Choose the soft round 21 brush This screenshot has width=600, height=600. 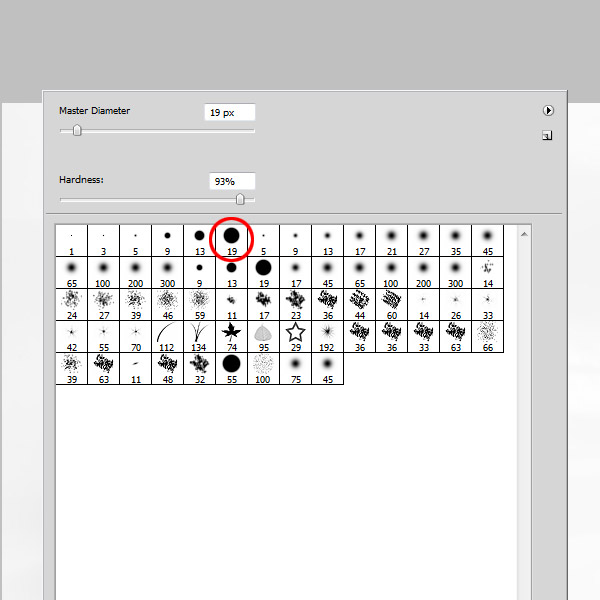pyautogui.click(x=391, y=241)
